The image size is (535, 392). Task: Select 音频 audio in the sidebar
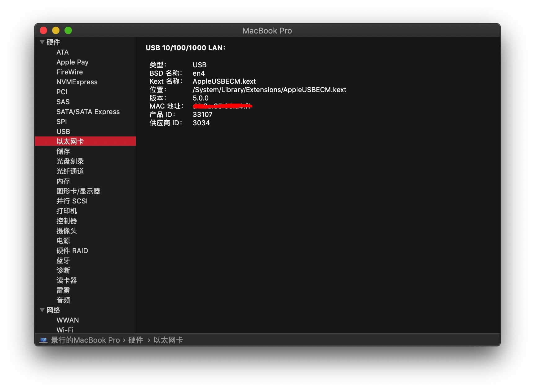[x=63, y=300]
